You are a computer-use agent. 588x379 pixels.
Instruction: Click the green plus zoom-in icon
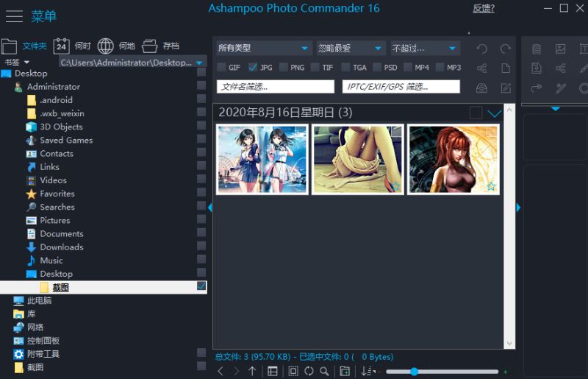(x=506, y=372)
